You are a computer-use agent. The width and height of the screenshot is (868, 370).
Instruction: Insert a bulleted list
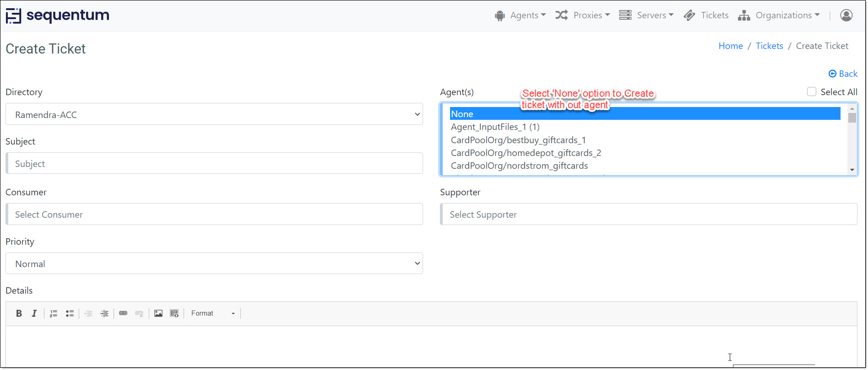70,313
